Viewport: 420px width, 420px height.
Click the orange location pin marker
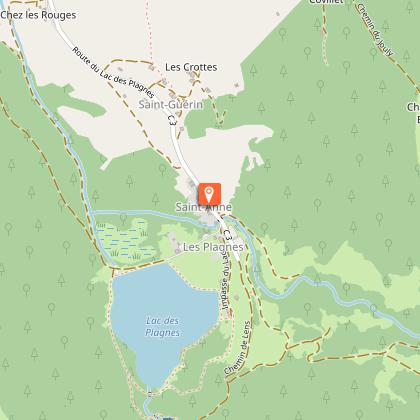pos(209,194)
